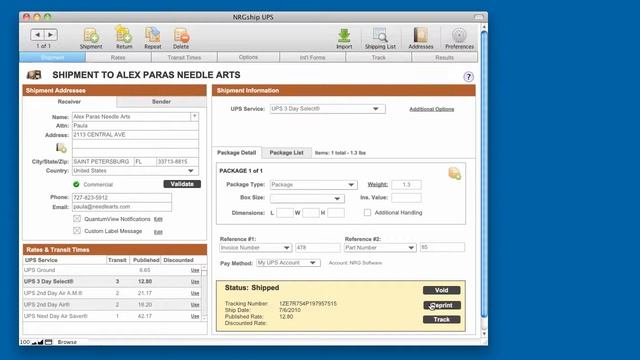
Task: Toggle QuantumView Notifications checkbox
Action: tap(77, 219)
